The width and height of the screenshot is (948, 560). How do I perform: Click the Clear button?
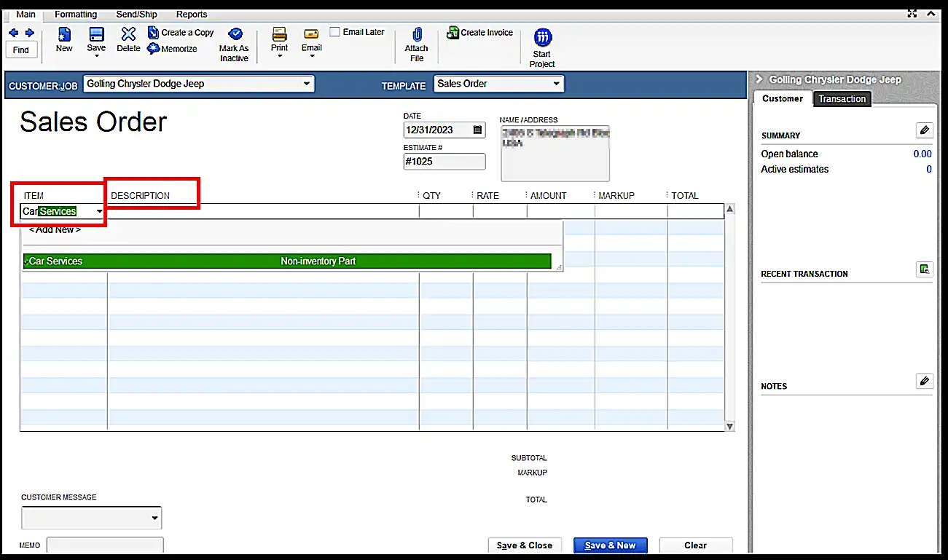(x=695, y=545)
